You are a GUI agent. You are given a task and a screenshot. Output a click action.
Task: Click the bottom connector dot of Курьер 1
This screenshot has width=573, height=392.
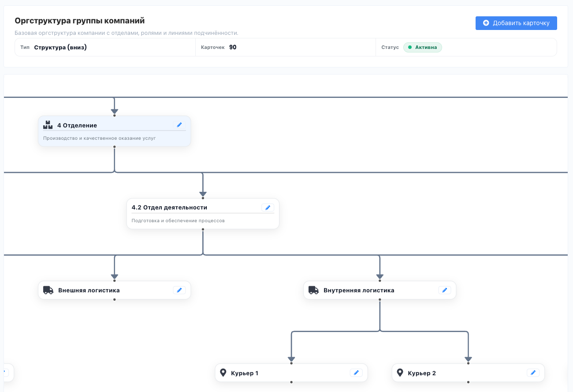click(x=291, y=382)
